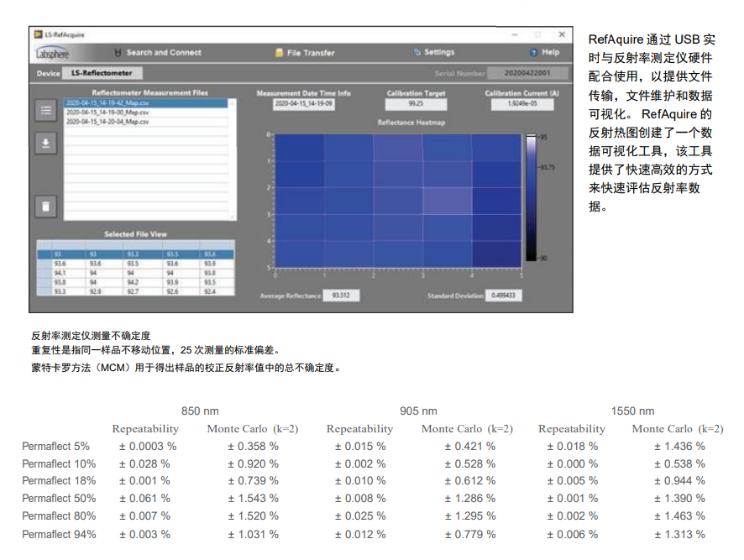This screenshot has width=744, height=560.
Task: Click the heatmap color scale bar
Action: pos(531,197)
